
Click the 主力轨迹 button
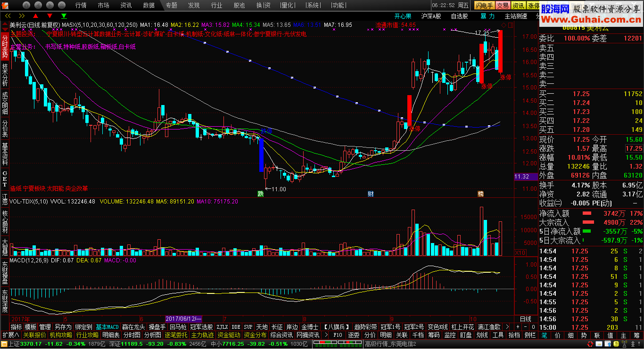[202, 335]
